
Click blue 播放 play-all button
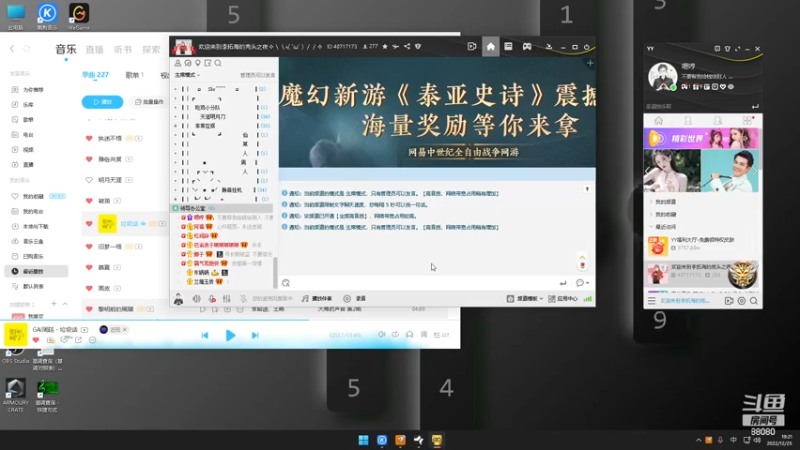[103, 102]
